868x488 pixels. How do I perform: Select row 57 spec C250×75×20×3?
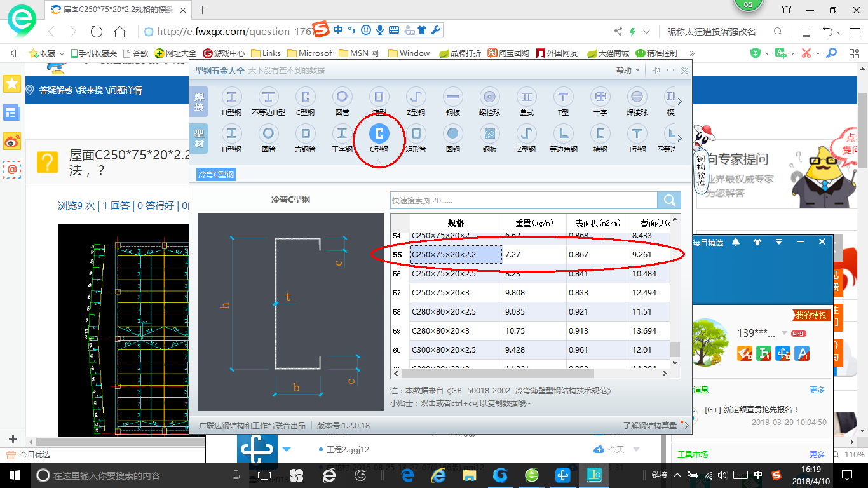click(456, 293)
